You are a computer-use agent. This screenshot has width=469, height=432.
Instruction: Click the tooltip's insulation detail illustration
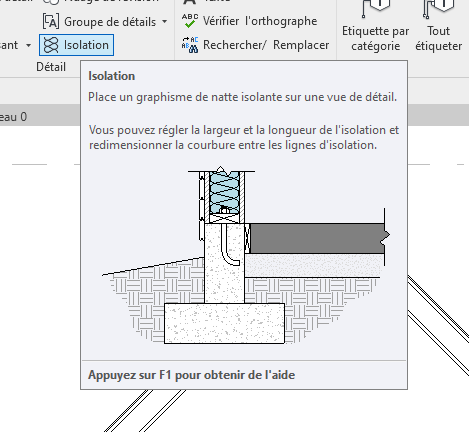246,255
